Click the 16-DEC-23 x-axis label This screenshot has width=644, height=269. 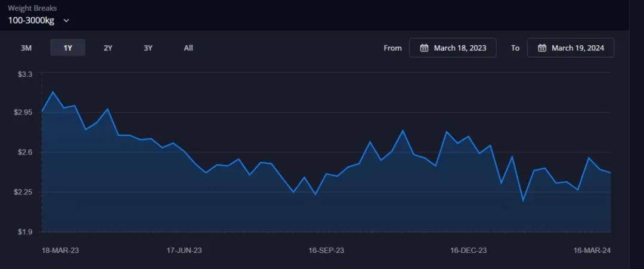click(468, 251)
